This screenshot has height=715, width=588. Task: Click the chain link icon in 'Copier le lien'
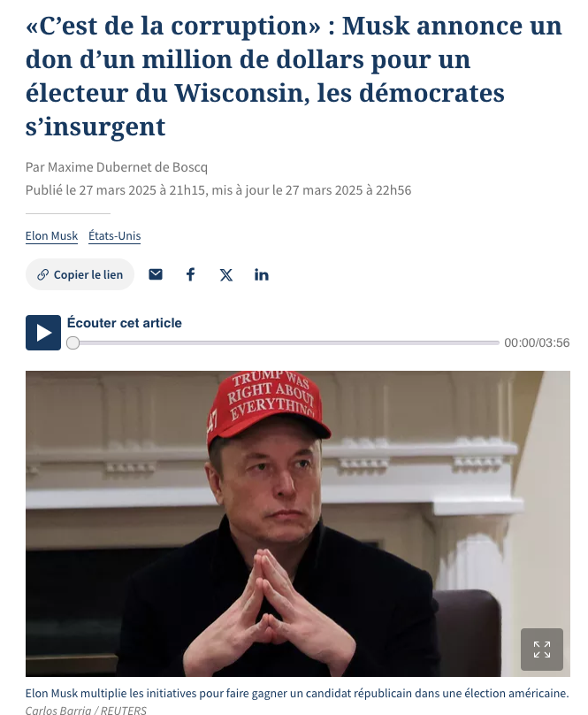42,274
